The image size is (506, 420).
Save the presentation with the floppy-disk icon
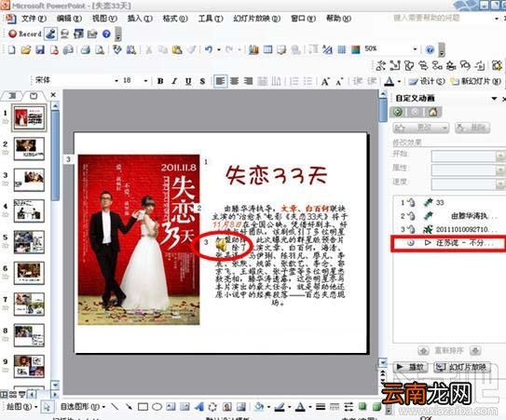click(x=40, y=49)
